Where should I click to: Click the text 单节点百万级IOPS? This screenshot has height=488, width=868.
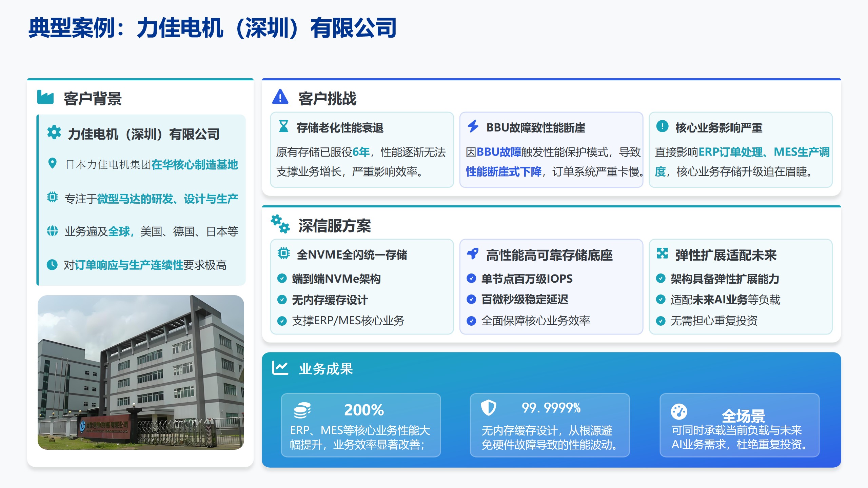pyautogui.click(x=527, y=279)
